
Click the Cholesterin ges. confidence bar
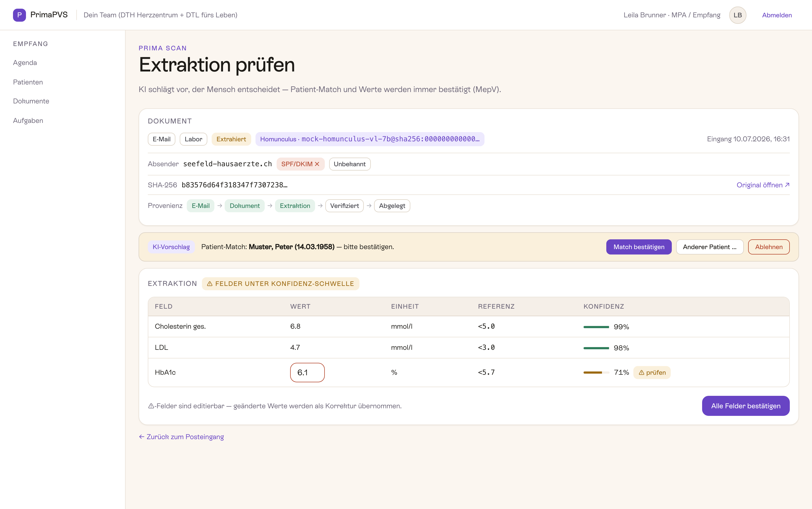point(596,327)
